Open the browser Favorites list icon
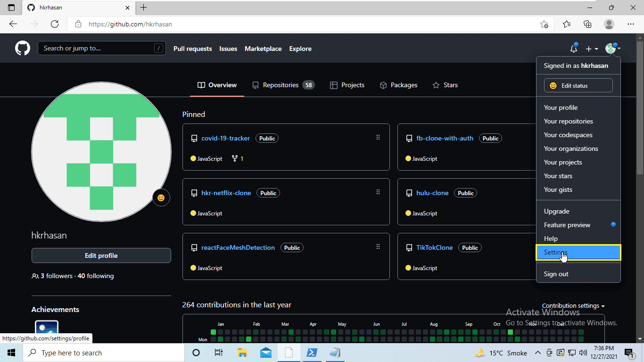Viewport: 644px width, 362px height. click(567, 24)
